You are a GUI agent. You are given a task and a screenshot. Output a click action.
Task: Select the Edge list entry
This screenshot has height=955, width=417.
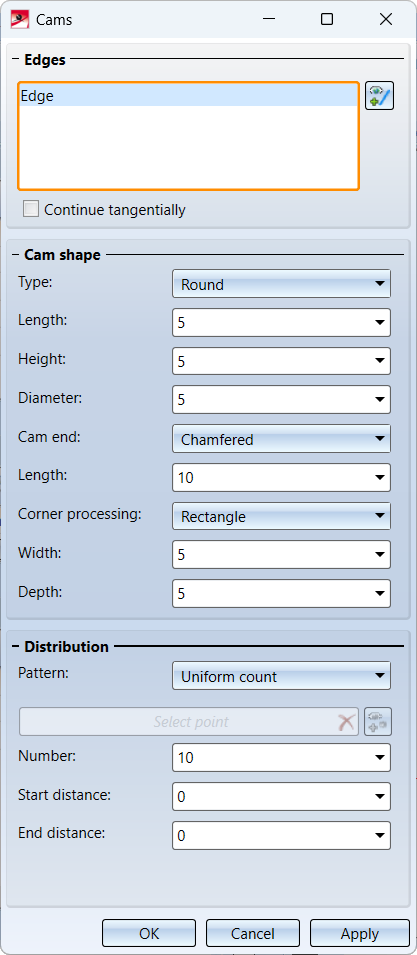pyautogui.click(x=188, y=96)
